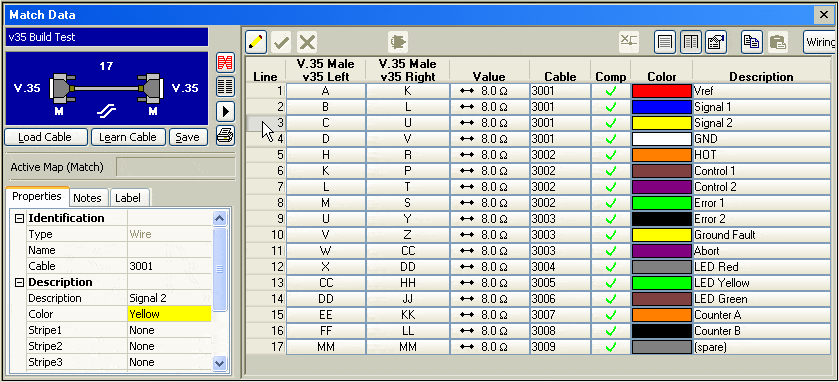Click the Save button

(188, 137)
